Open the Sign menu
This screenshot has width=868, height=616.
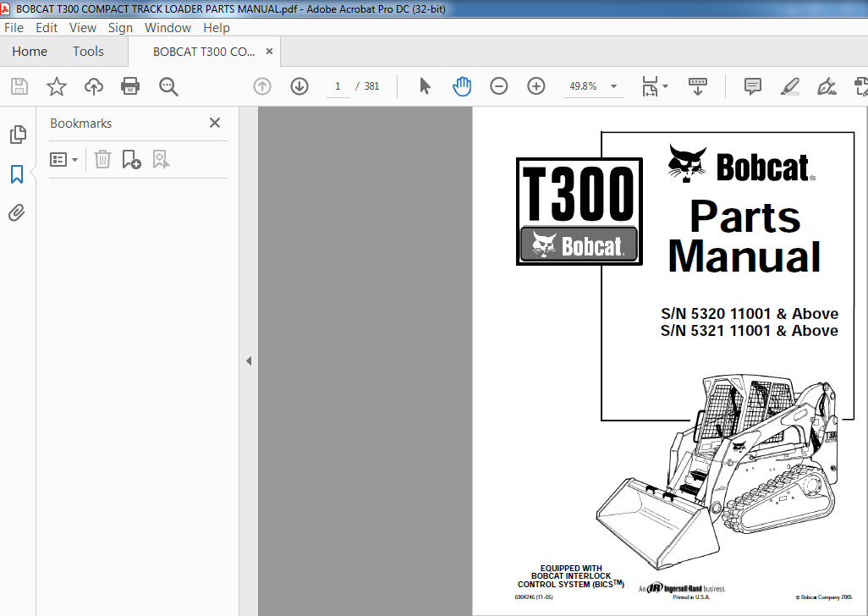120,28
